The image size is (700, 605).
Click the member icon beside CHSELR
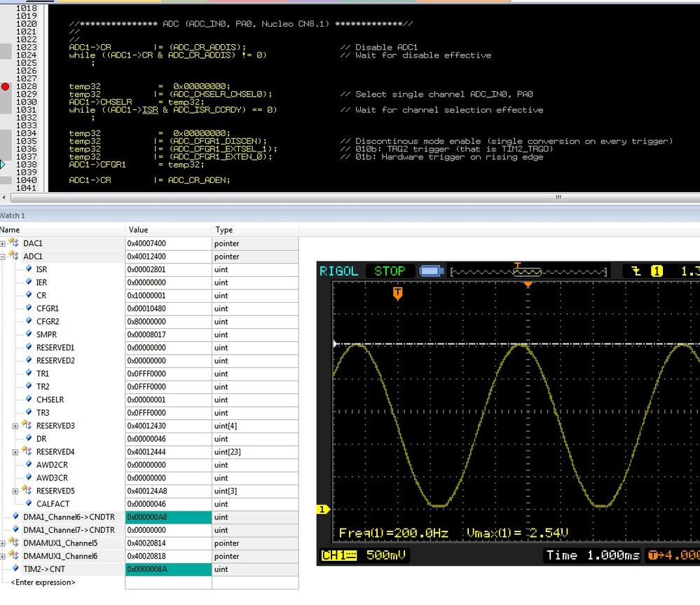[29, 399]
